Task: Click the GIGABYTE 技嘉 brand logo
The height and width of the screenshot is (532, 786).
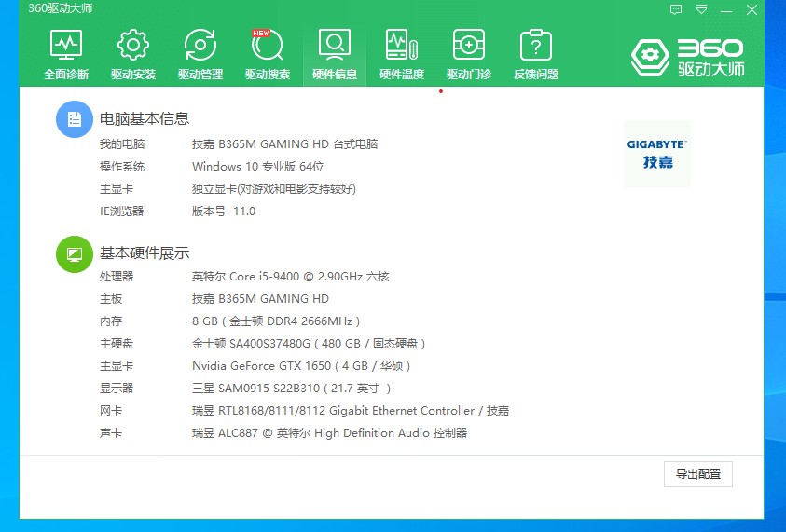Action: click(657, 154)
